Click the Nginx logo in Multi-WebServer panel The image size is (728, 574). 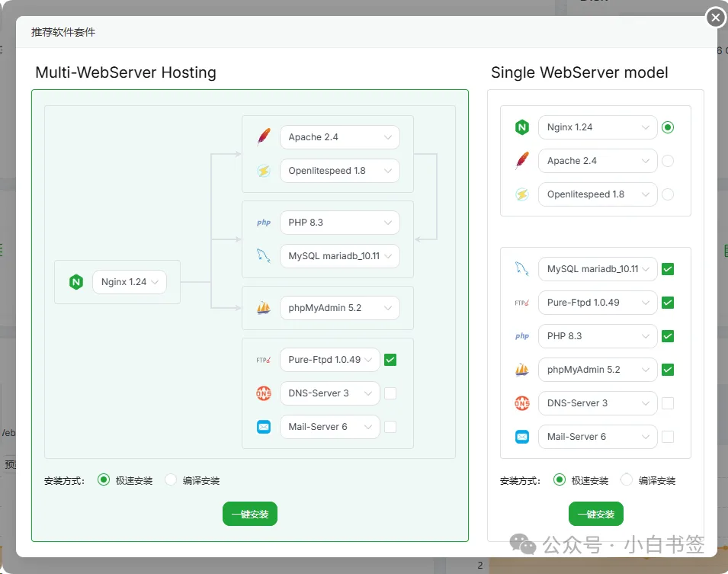tap(76, 282)
